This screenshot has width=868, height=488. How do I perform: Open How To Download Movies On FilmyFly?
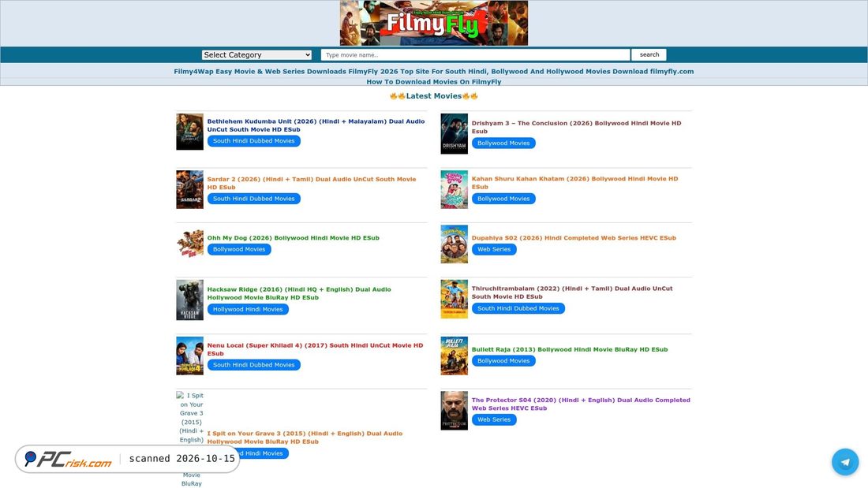click(433, 82)
